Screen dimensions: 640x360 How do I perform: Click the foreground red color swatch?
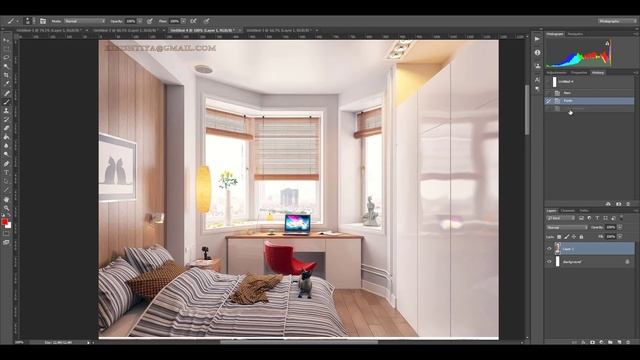coord(4,222)
